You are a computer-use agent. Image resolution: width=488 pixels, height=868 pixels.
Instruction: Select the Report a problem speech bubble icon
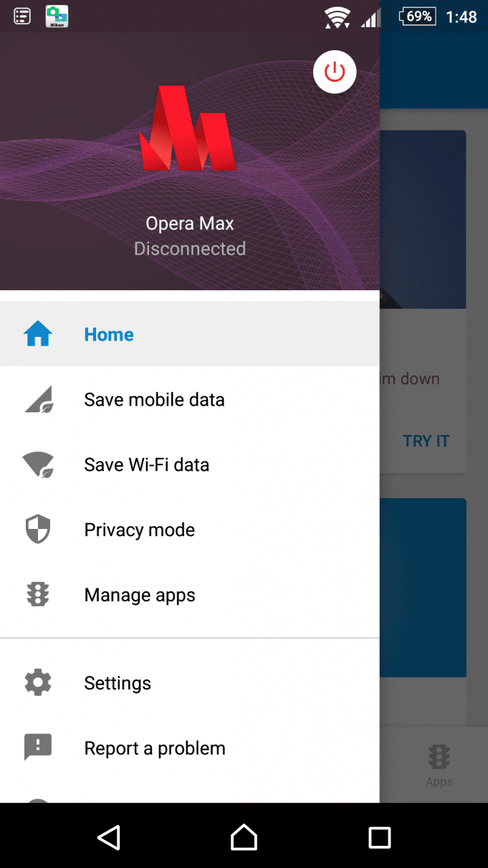tap(38, 748)
